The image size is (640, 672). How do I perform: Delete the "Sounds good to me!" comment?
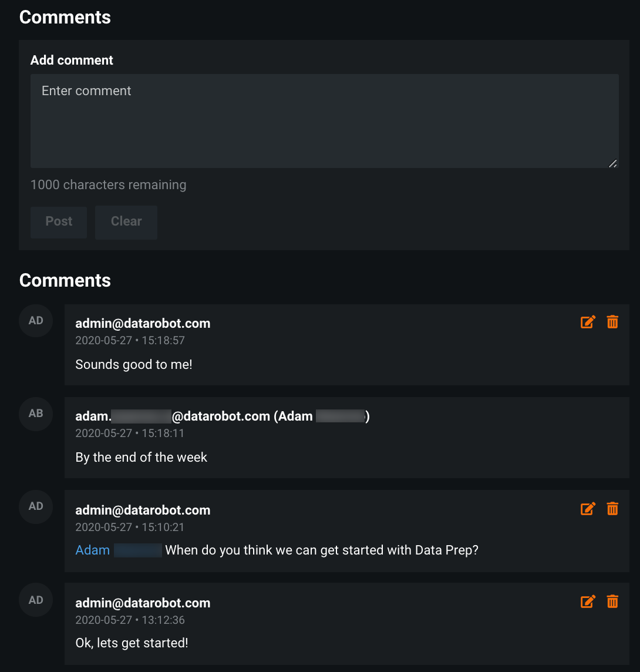point(612,322)
